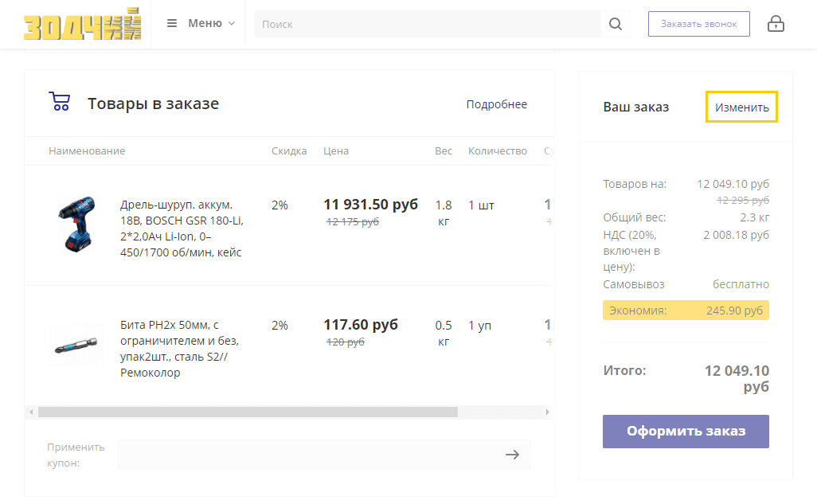Viewport: 817px width, 504px height.
Task: Click the shopping cart icon
Action: pyautogui.click(x=60, y=103)
